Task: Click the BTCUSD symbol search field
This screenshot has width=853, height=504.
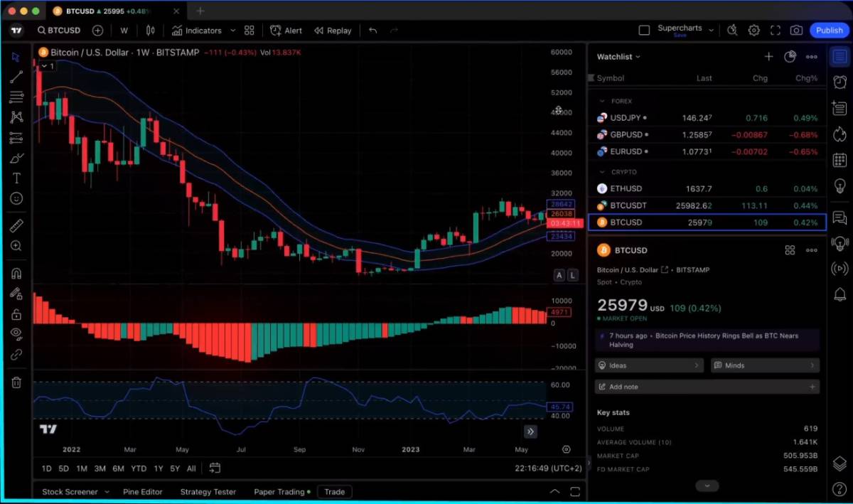Action: pyautogui.click(x=59, y=31)
